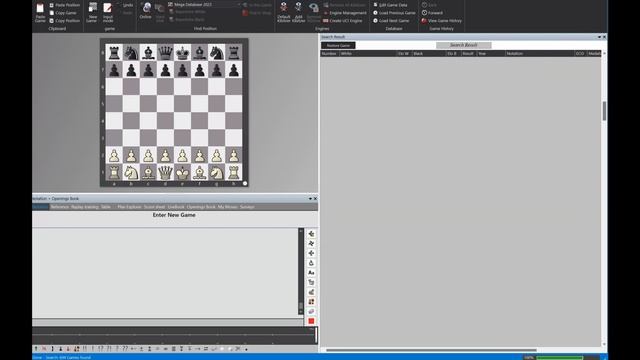Click the green progress bar in status bar
Screen dimensions: 640x360
point(560,358)
